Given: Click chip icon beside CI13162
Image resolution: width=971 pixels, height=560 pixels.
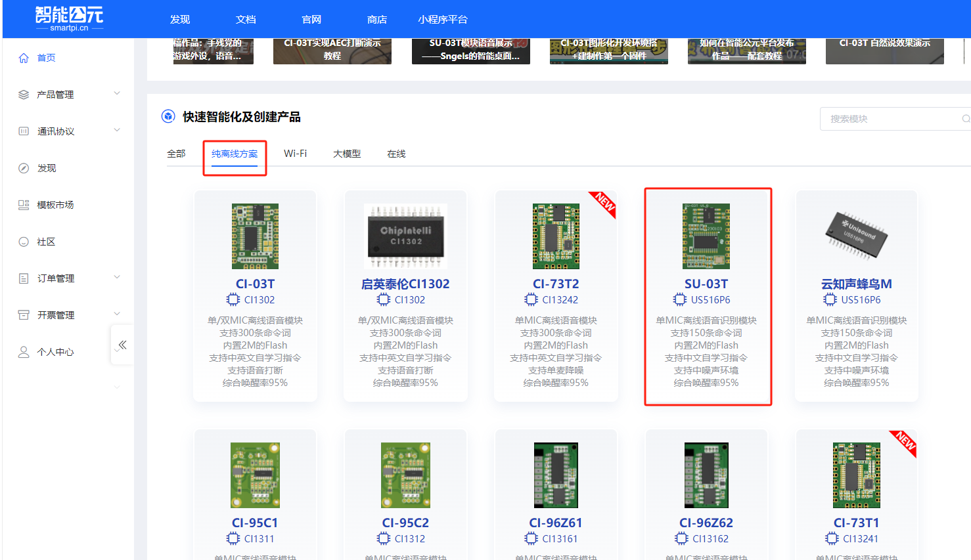Looking at the screenshot, I should tap(681, 538).
